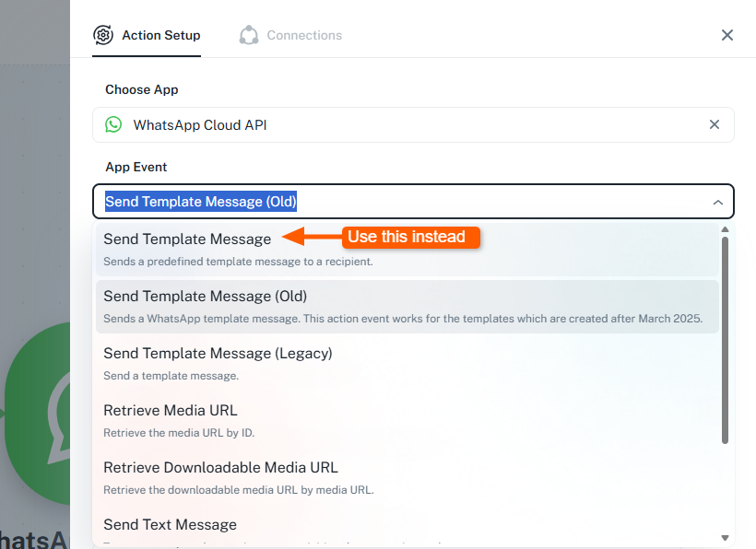The height and width of the screenshot is (549, 756).
Task: Click the dropdown scrollbar up arrow
Action: [725, 229]
